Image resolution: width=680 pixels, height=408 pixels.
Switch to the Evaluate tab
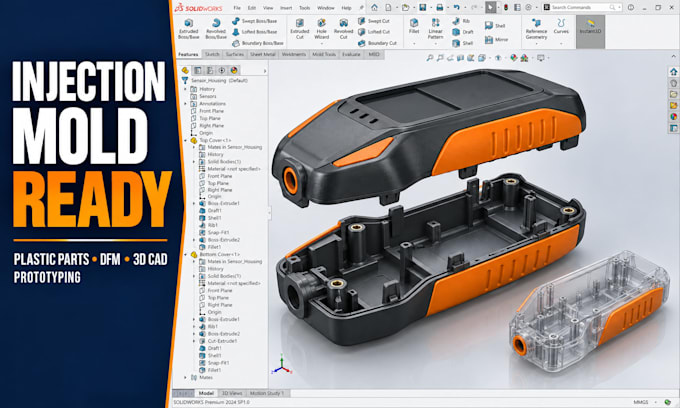pos(351,54)
